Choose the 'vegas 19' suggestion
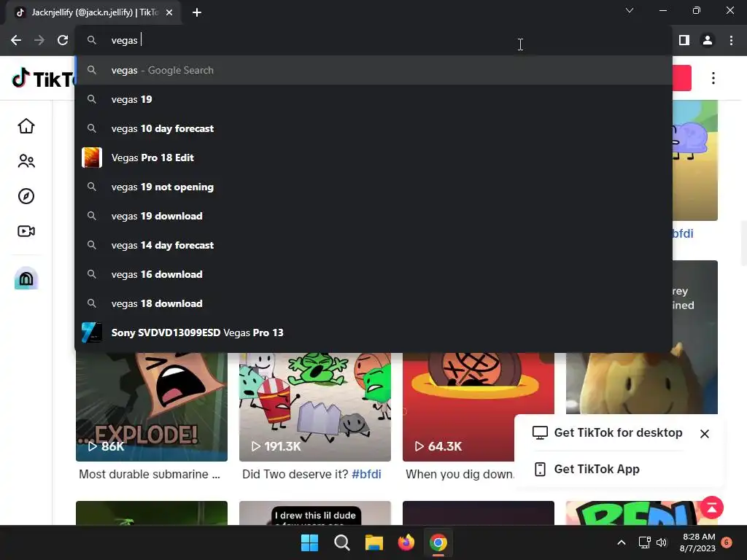Image resolution: width=747 pixels, height=560 pixels. (373, 99)
